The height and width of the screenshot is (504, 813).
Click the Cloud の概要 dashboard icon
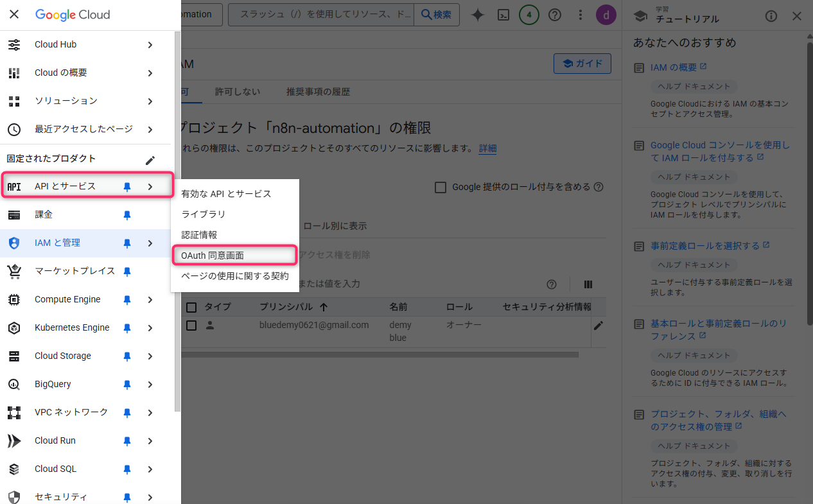[x=14, y=73]
